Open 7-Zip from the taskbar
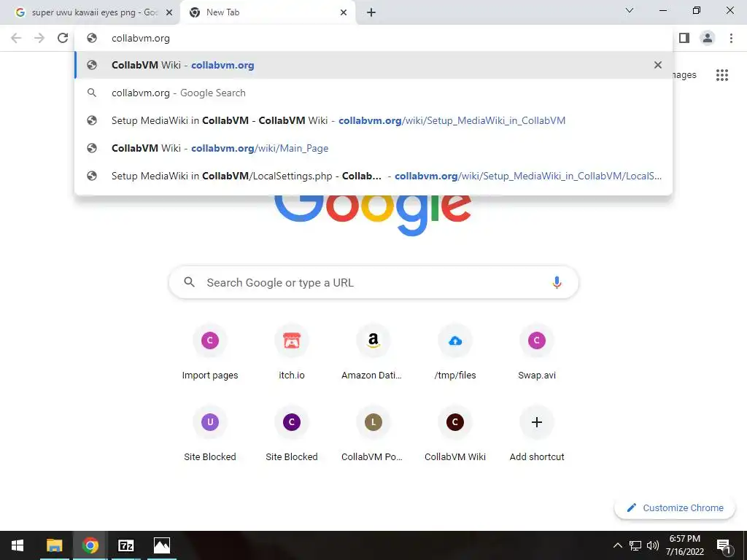This screenshot has height=560, width=747. [x=125, y=545]
